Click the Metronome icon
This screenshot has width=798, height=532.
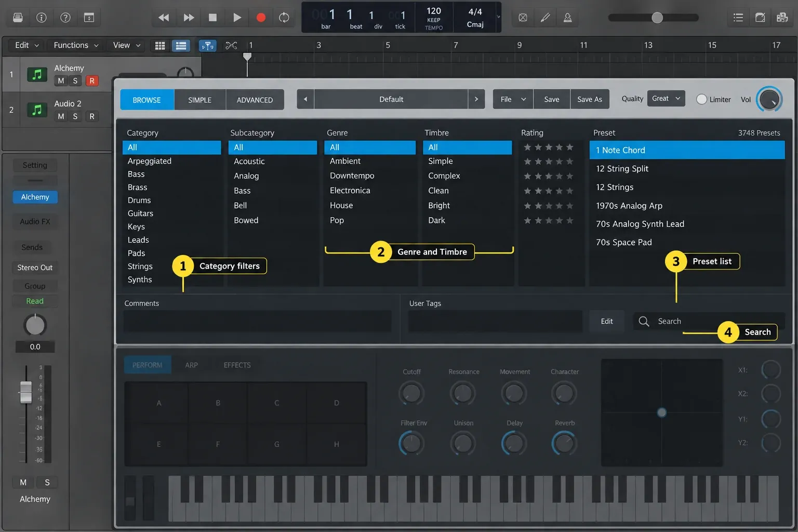click(568, 18)
